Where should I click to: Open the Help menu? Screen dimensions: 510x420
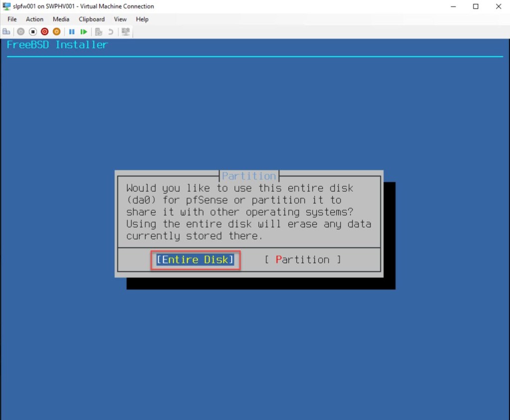click(142, 19)
